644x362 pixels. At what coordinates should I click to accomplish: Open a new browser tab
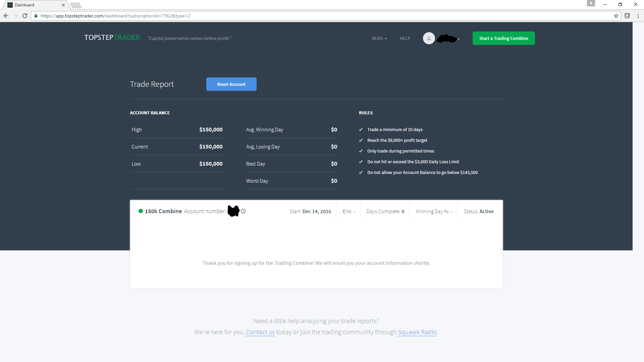(76, 5)
